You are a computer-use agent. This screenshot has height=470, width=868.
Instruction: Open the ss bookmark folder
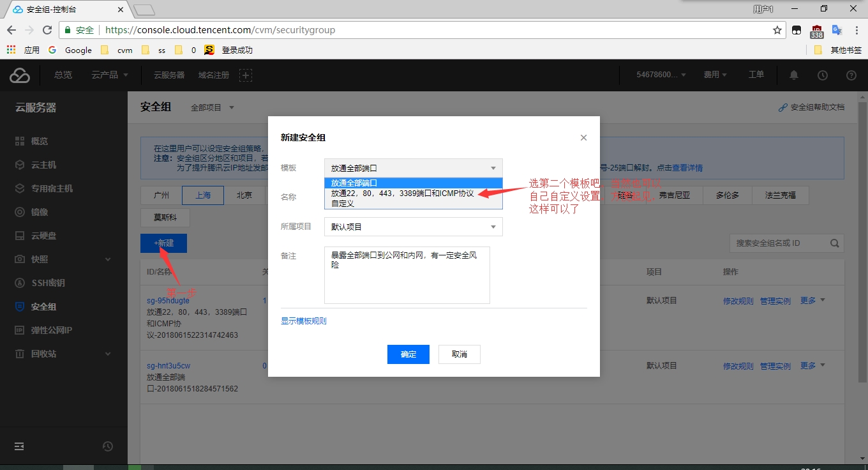pyautogui.click(x=153, y=50)
